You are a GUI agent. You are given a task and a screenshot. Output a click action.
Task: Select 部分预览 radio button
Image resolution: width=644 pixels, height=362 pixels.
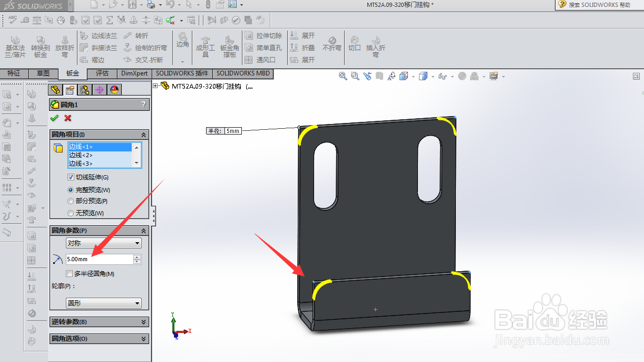click(71, 201)
